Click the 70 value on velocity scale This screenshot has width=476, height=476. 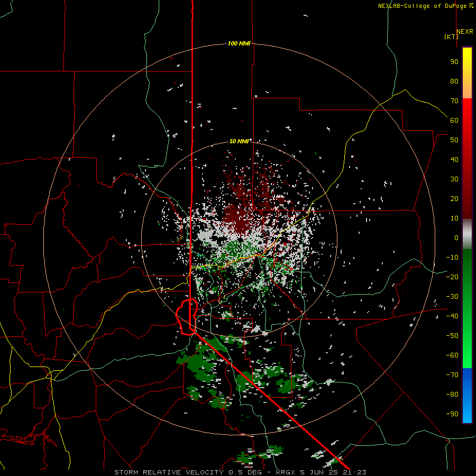tap(454, 101)
